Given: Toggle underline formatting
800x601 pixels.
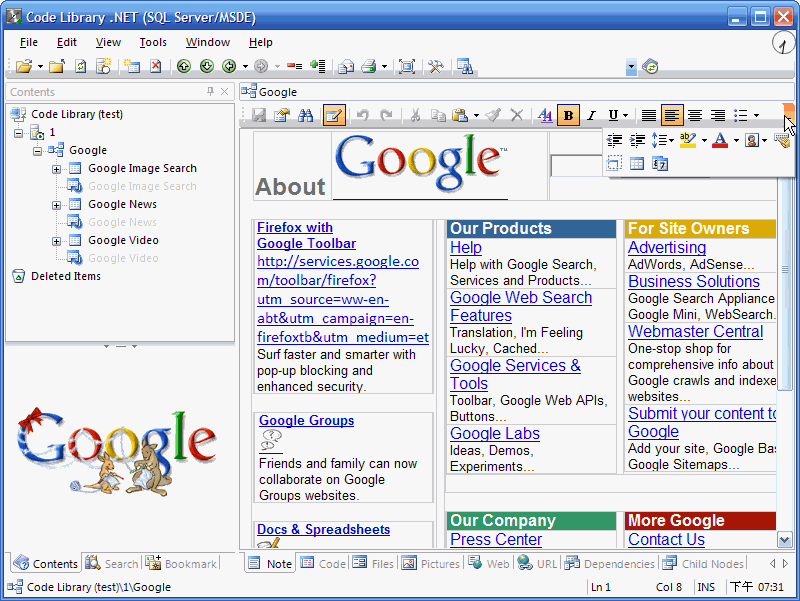Looking at the screenshot, I should pyautogui.click(x=613, y=115).
